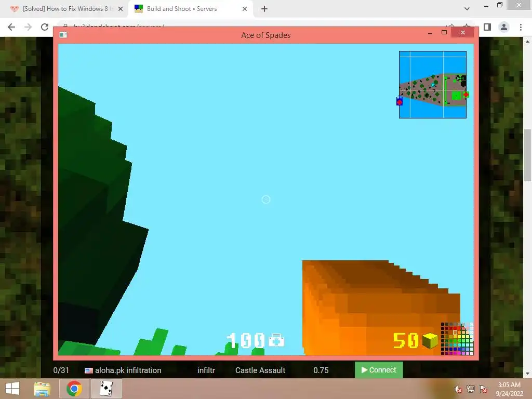The width and height of the screenshot is (532, 399).
Task: Pick bright green swatch in block palette
Action: click(455, 341)
